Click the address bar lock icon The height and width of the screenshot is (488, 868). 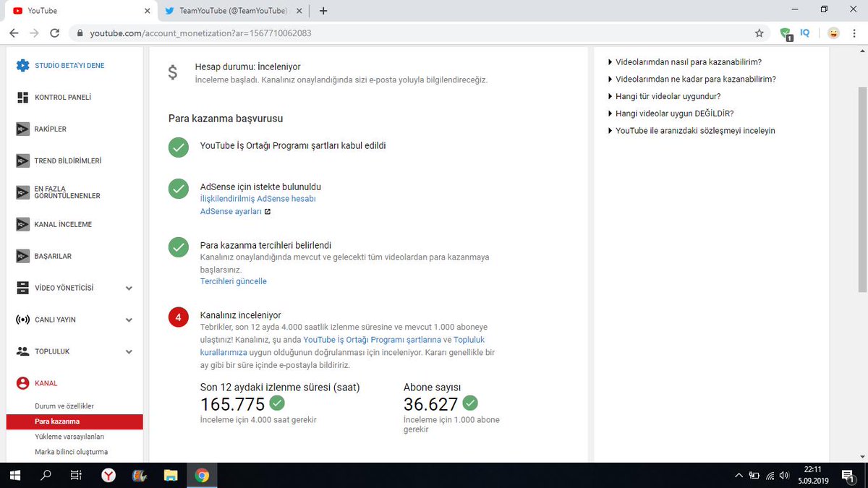click(80, 33)
